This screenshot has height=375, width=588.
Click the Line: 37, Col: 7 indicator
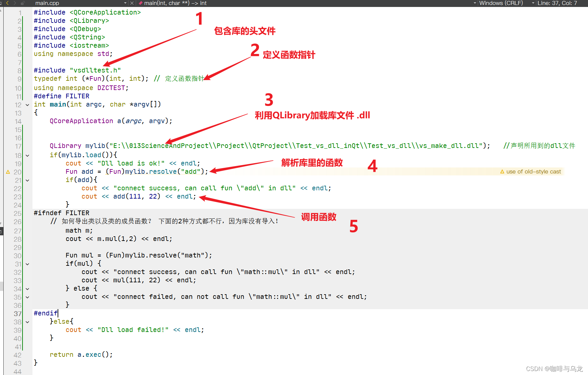[x=557, y=3]
